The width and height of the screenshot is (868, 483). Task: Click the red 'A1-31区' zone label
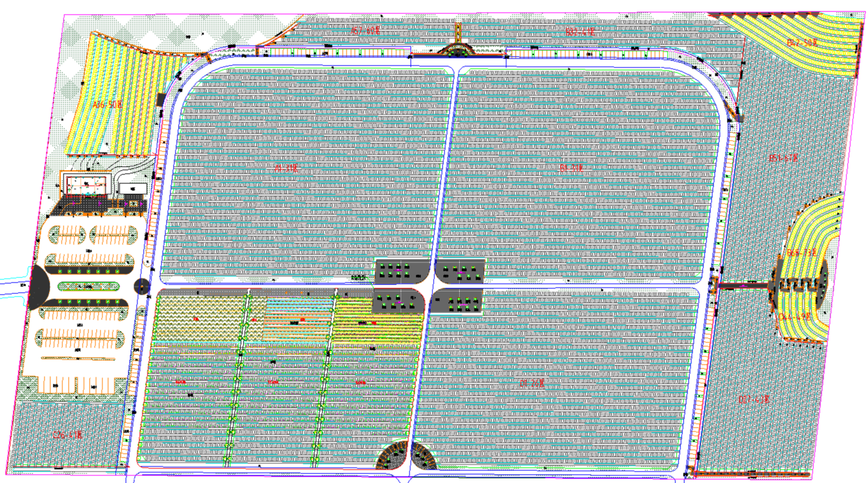click(x=286, y=169)
